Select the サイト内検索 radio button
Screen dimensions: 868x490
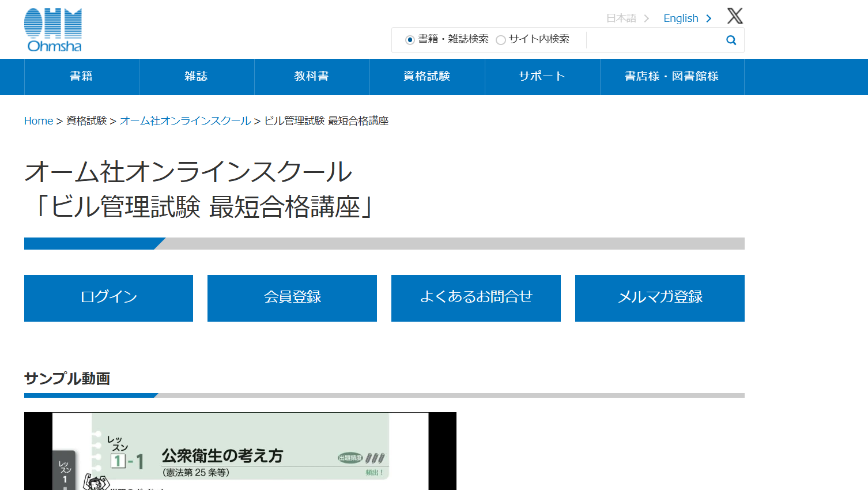pyautogui.click(x=501, y=40)
